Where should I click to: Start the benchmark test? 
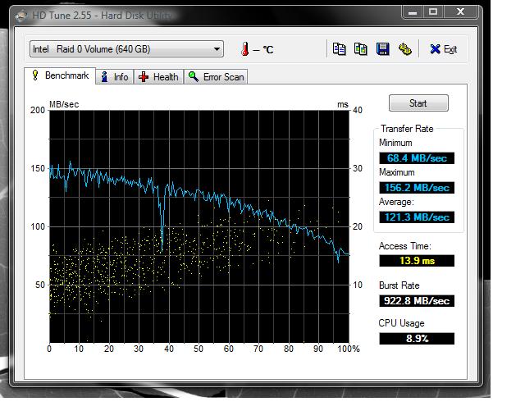(418, 103)
